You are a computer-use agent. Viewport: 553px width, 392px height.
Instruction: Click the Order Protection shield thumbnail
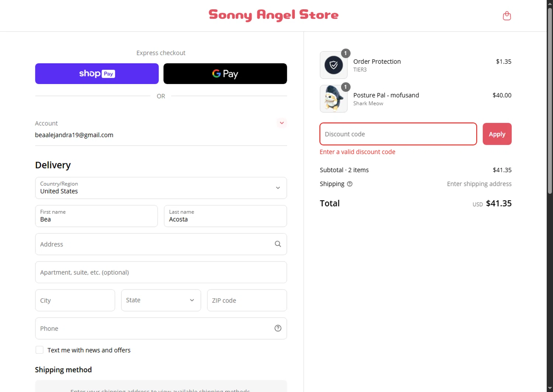pyautogui.click(x=334, y=65)
